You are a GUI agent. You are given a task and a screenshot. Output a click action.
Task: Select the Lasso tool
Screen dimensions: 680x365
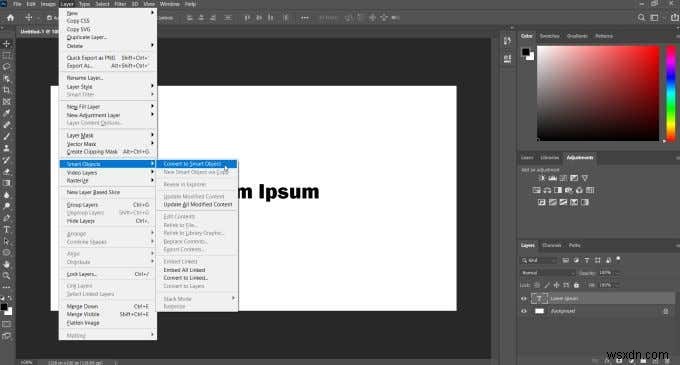click(7, 67)
